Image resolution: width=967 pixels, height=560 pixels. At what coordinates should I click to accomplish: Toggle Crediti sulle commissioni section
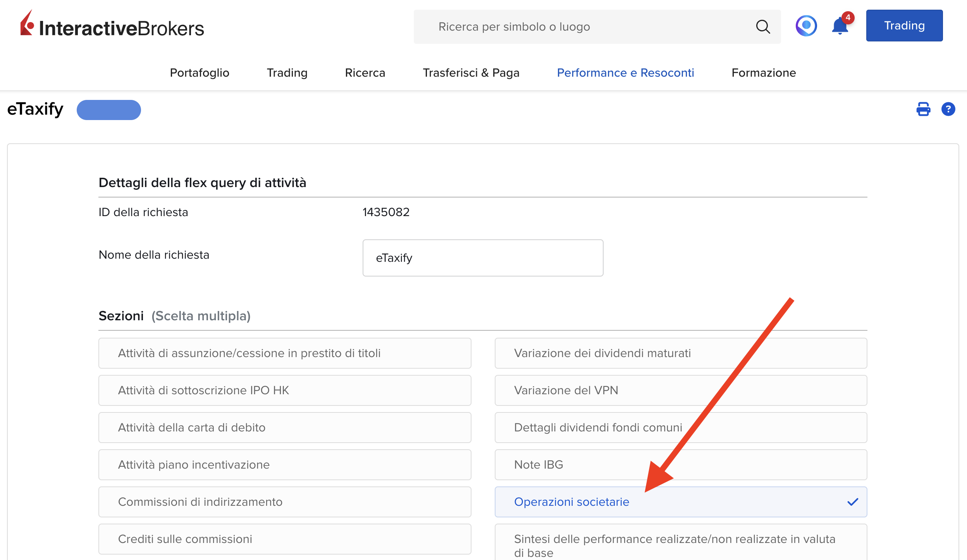(285, 539)
